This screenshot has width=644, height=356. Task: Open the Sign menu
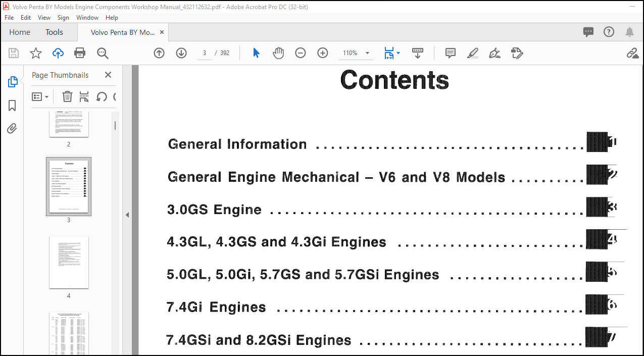point(63,17)
